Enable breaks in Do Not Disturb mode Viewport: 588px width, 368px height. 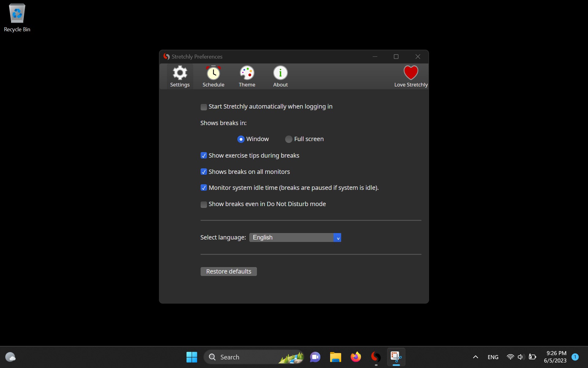[x=204, y=205]
